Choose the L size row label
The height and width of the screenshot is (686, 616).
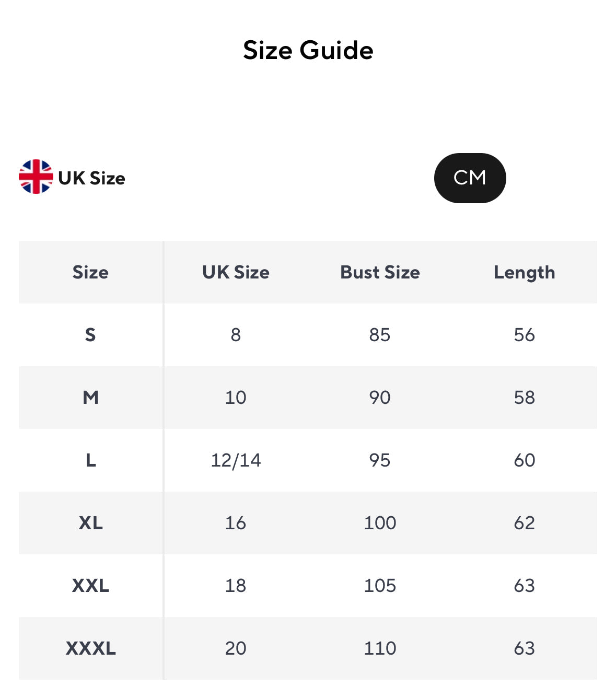(x=90, y=460)
